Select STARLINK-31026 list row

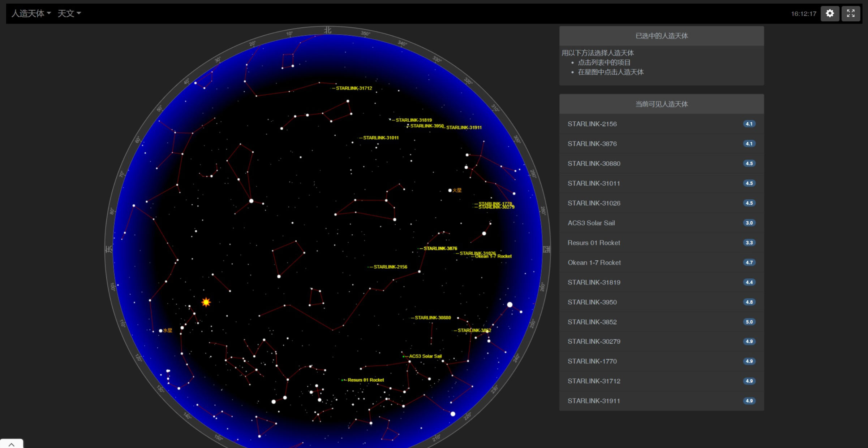(x=661, y=203)
